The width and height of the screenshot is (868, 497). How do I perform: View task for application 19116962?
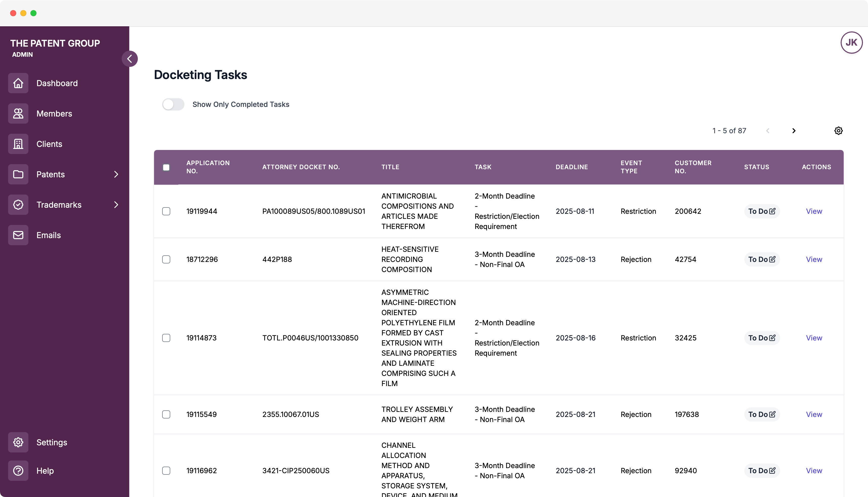coord(814,470)
